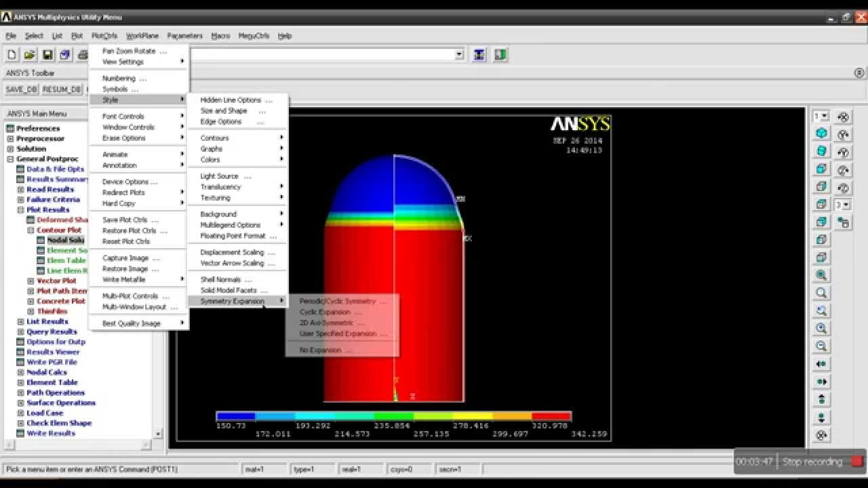Collapse the General Postproc tree node
The width and height of the screenshot is (868, 488).
(x=10, y=159)
